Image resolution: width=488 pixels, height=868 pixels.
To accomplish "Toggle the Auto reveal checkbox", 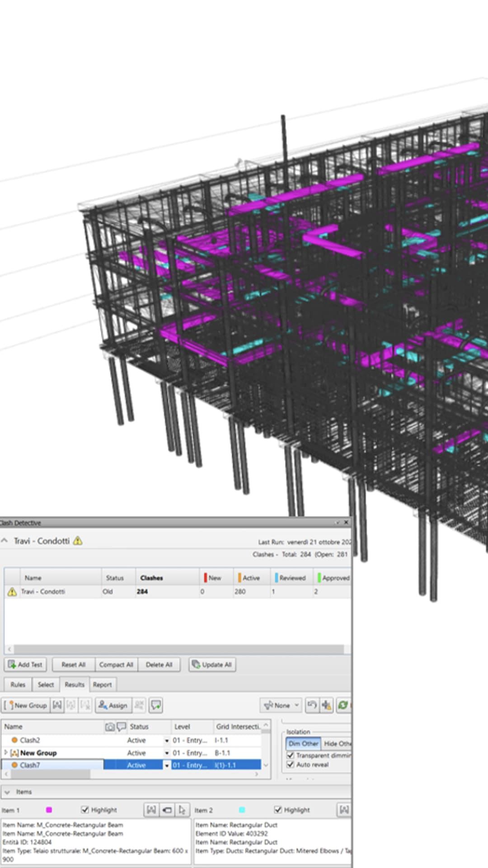I will point(291,764).
